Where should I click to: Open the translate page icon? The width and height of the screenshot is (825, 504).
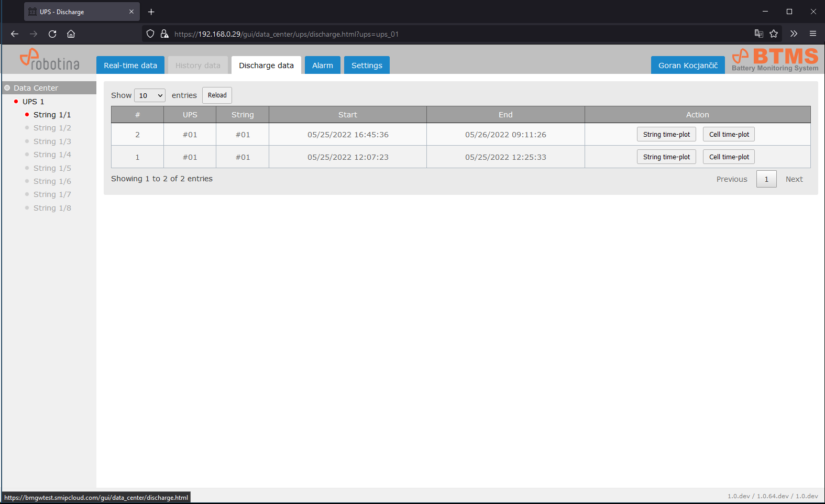pyautogui.click(x=758, y=34)
